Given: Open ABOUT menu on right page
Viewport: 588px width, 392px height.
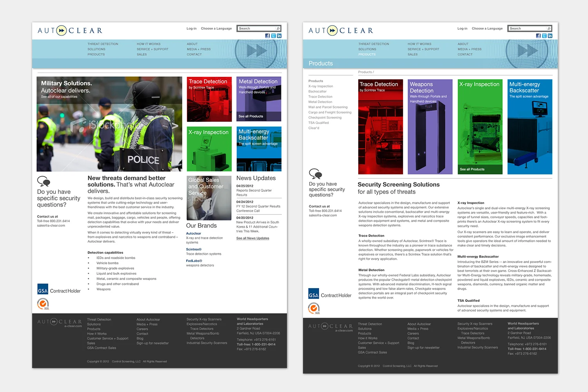Looking at the screenshot, I should coord(463,44).
